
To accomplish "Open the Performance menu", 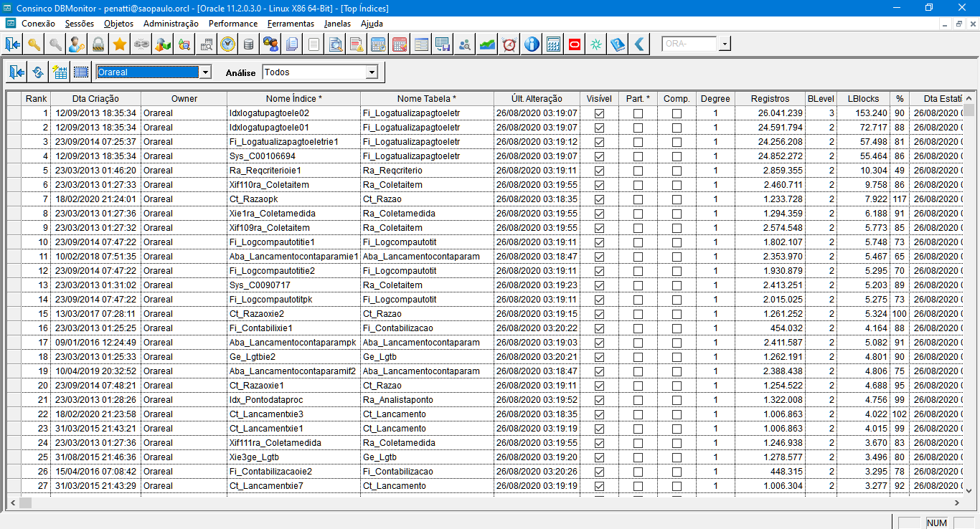I will (233, 24).
